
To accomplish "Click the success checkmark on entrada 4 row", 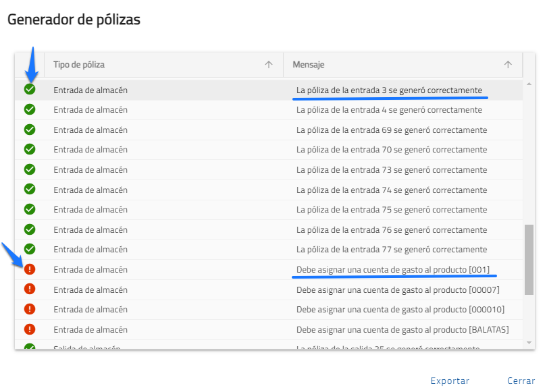I will pos(30,110).
